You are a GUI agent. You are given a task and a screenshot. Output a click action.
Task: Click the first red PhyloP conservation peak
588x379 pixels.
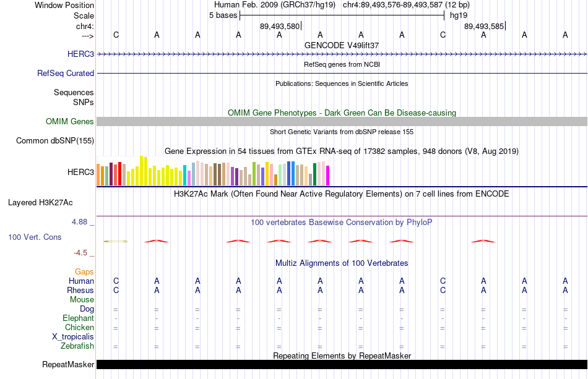pyautogui.click(x=157, y=241)
